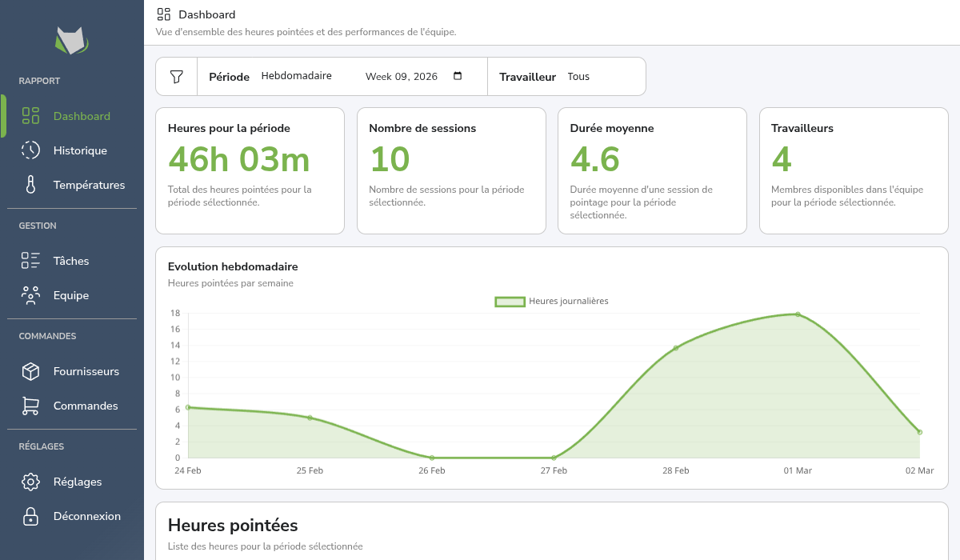
Task: Click the Températures thermometer icon
Action: 30,184
